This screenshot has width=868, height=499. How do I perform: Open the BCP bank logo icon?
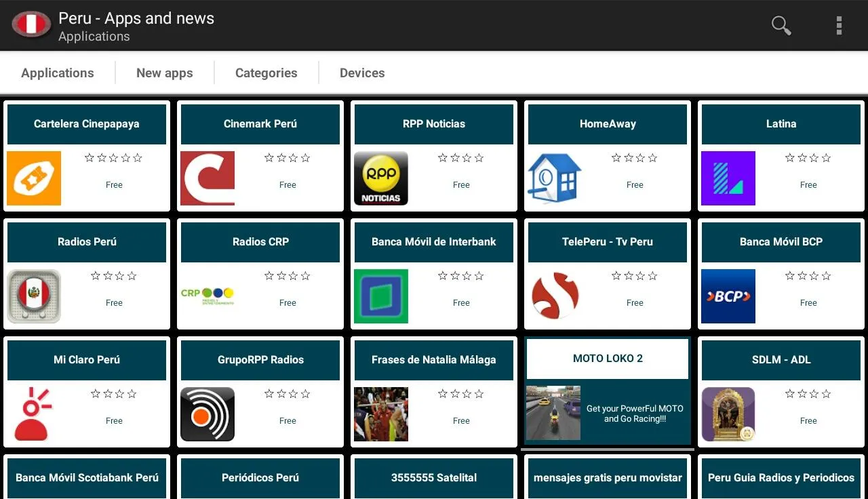coord(728,296)
